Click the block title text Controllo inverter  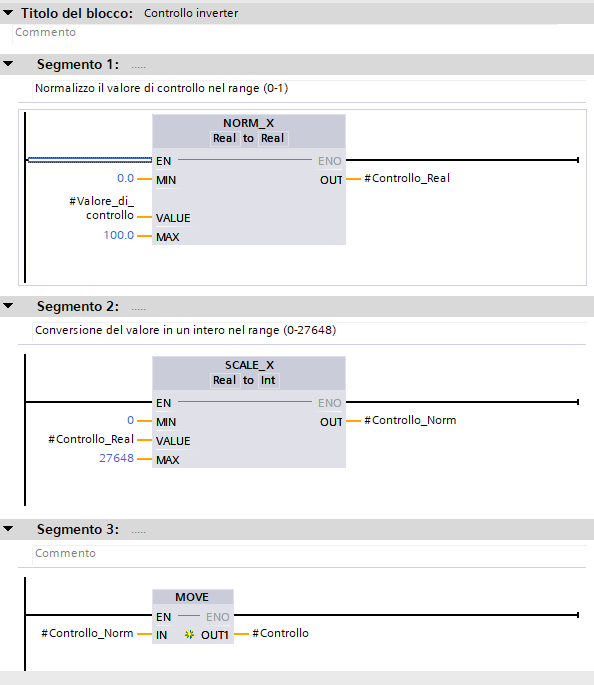coord(191,13)
